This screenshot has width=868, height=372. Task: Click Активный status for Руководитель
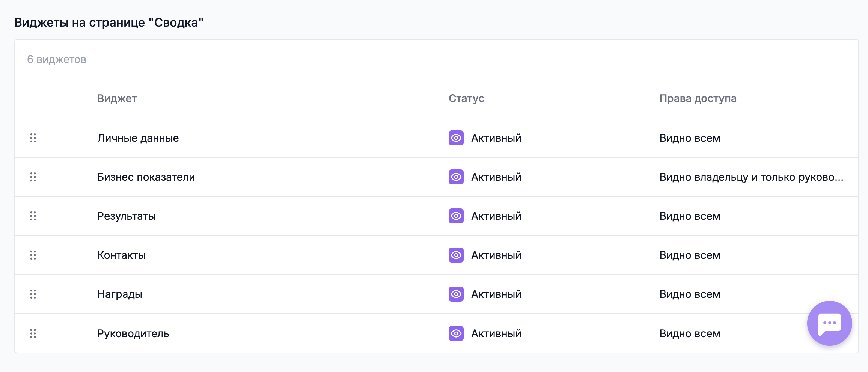496,333
